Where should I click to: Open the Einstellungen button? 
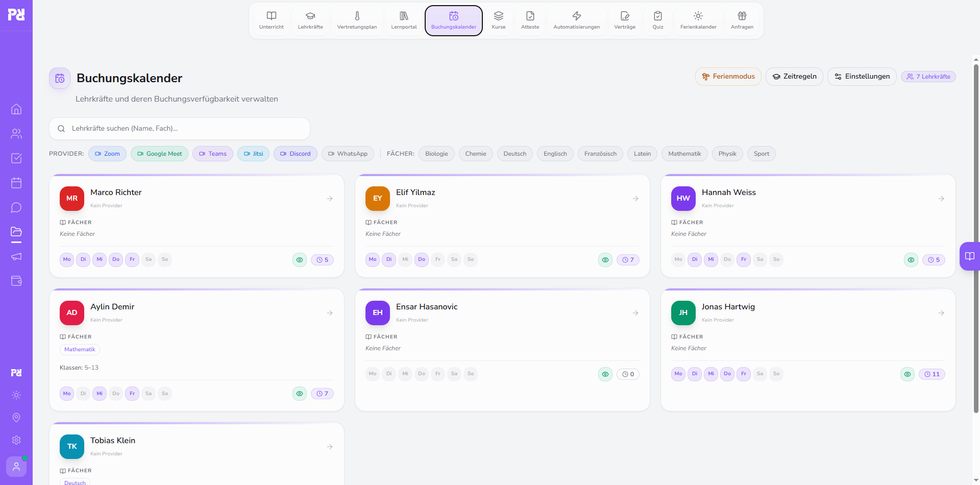862,77
